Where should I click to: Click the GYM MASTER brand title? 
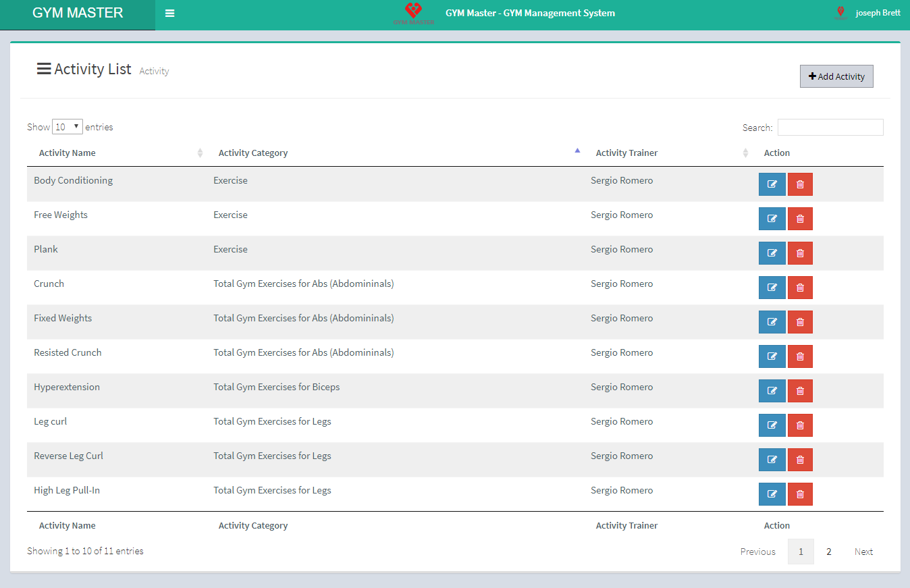pyautogui.click(x=78, y=14)
